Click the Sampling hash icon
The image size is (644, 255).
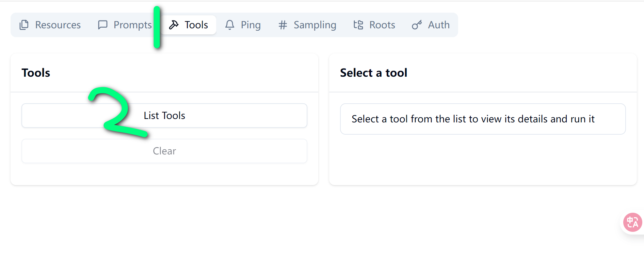[283, 25]
